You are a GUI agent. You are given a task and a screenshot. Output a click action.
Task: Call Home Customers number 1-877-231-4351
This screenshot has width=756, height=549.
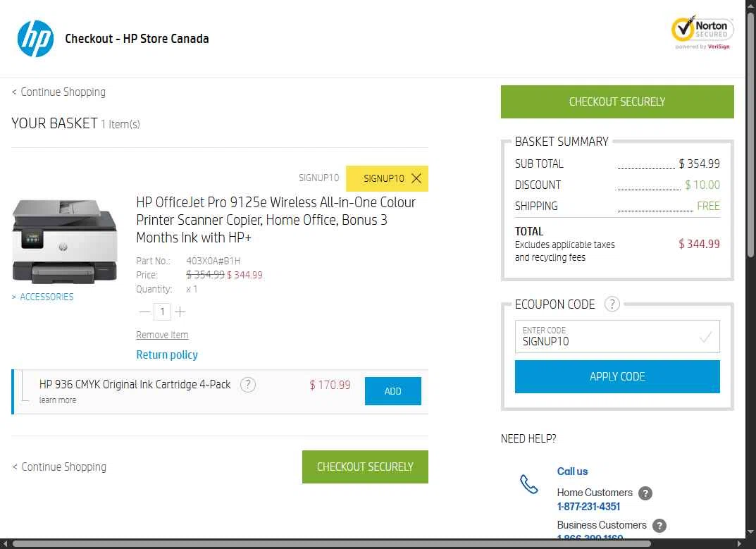[588, 507]
